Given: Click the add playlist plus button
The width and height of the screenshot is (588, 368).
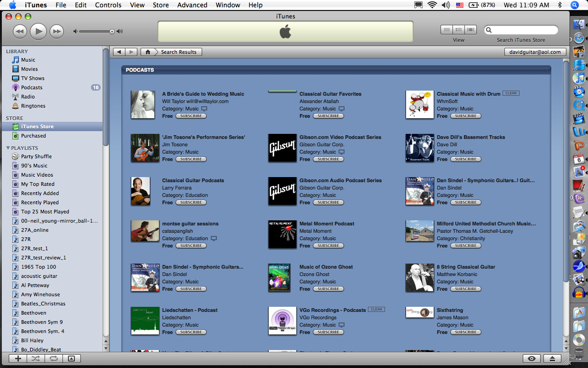Looking at the screenshot, I should [x=18, y=359].
